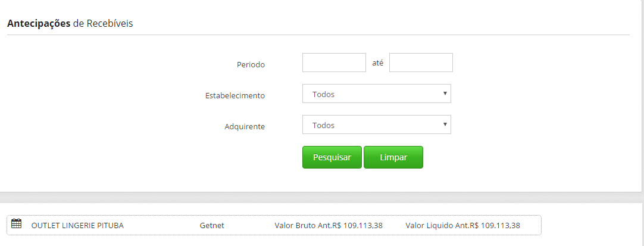Click the bold Antecipações heading word
The width and height of the screenshot is (644, 246).
[39, 23]
